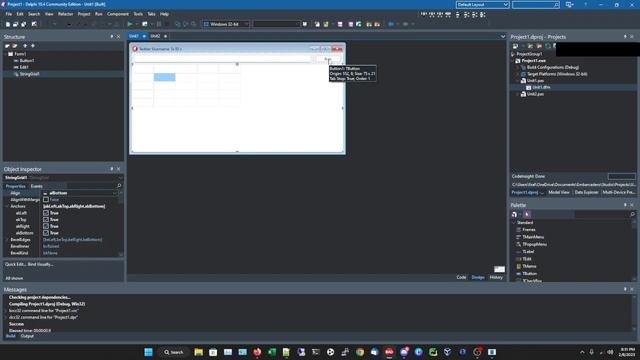Open the Edit menu
The width and height of the screenshot is (640, 360).
pos(20,14)
